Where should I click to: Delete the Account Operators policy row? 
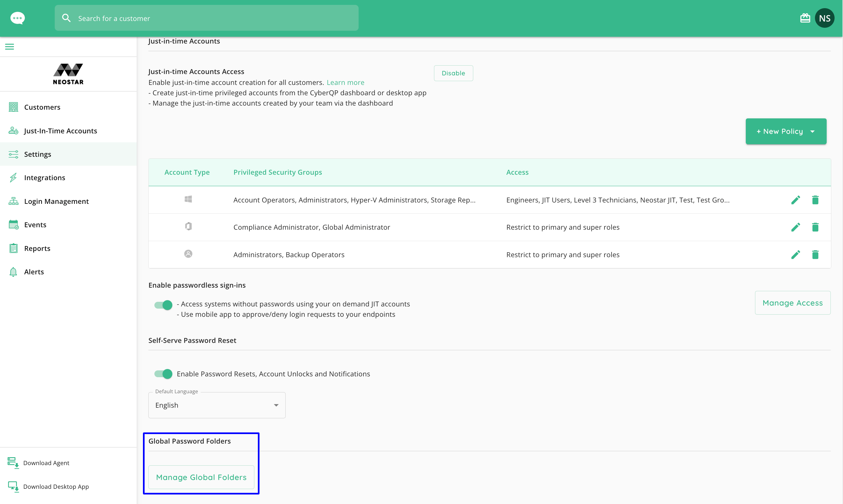pos(815,200)
